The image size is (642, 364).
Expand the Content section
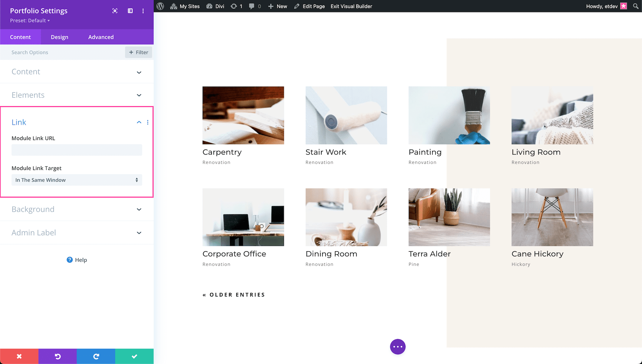click(77, 72)
